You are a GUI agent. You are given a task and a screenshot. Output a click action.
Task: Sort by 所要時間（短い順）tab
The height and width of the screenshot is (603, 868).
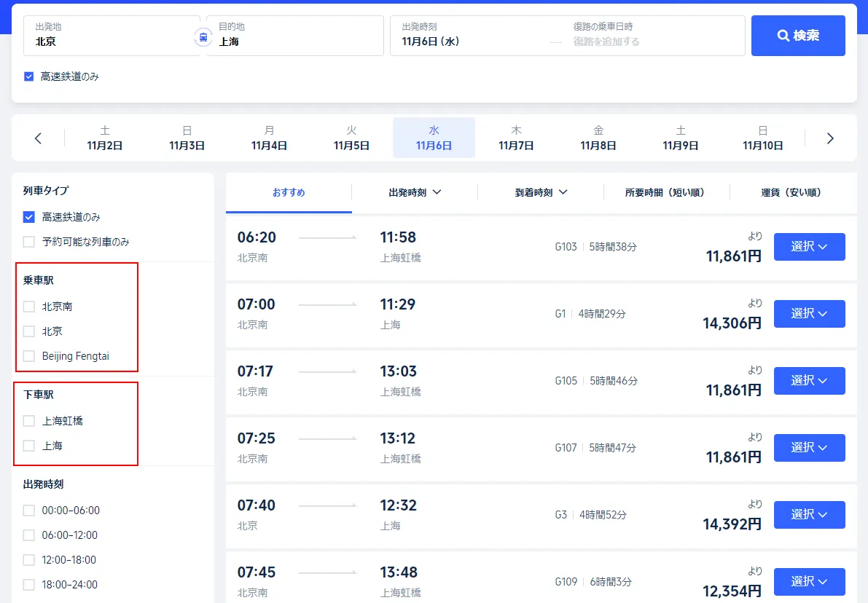[666, 193]
